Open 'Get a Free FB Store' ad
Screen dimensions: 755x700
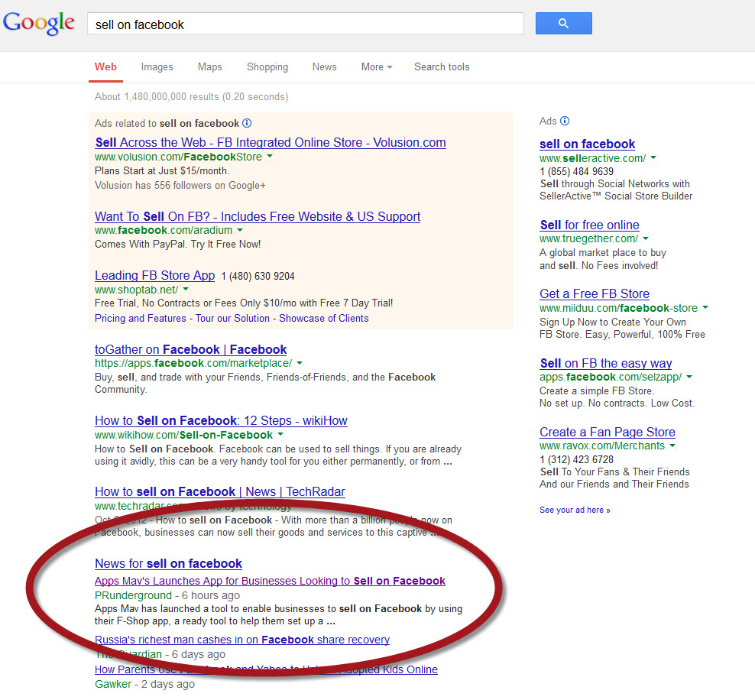click(595, 293)
